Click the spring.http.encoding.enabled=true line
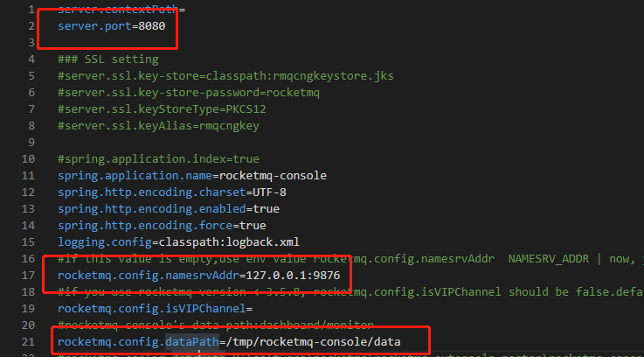Image resolution: width=644 pixels, height=357 pixels. [169, 209]
